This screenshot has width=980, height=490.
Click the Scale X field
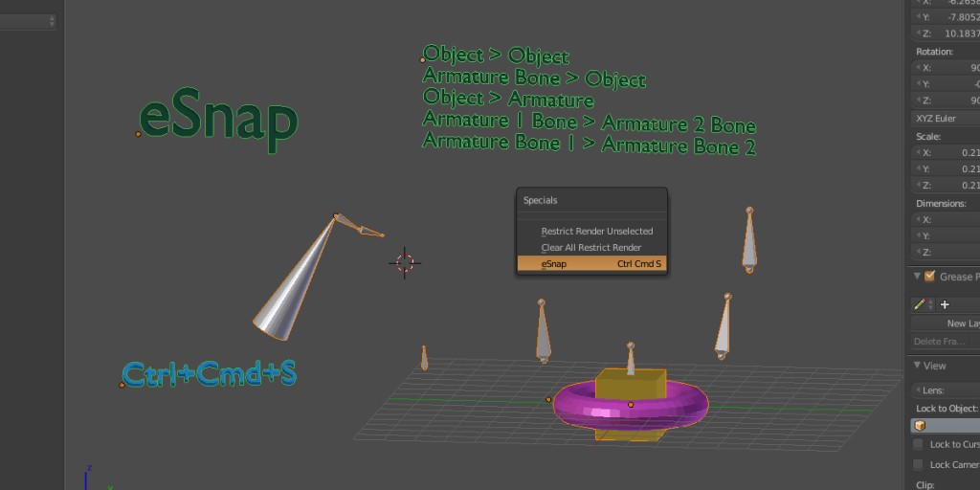945,152
